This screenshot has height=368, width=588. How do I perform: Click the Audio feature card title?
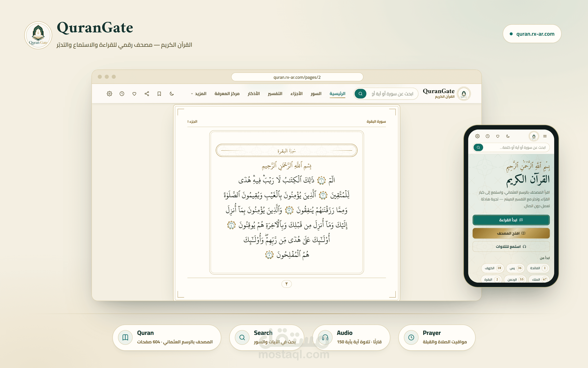pyautogui.click(x=345, y=333)
